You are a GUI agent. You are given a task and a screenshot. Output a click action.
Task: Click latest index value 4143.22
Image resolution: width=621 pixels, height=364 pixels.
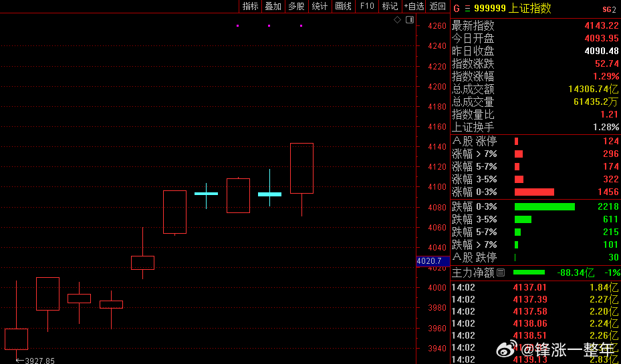click(601, 26)
